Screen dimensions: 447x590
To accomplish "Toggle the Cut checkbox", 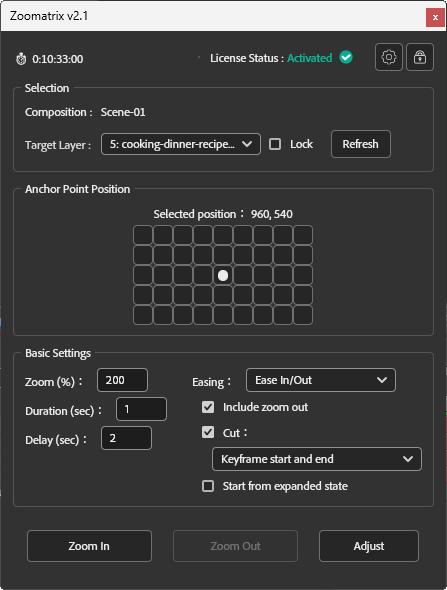I will click(x=208, y=432).
